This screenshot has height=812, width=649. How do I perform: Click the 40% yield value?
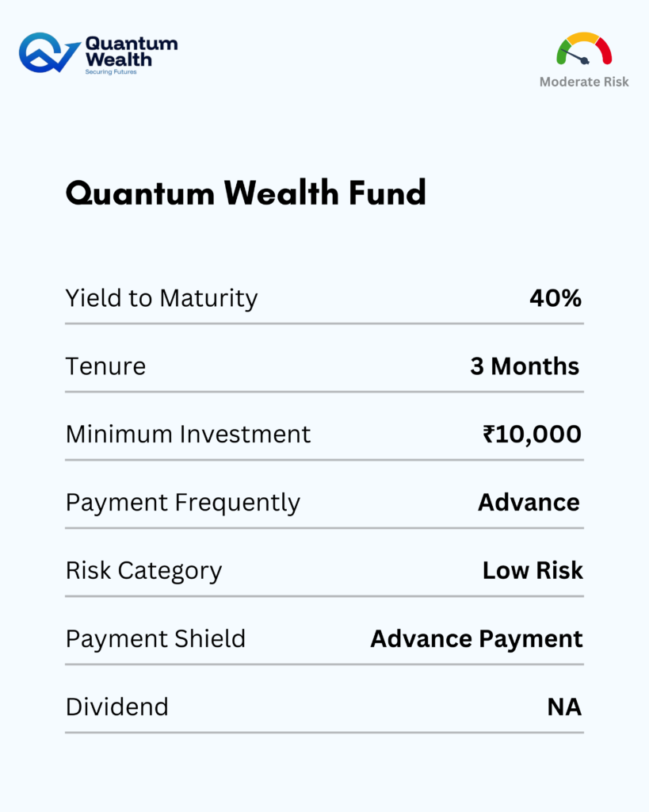click(x=555, y=298)
